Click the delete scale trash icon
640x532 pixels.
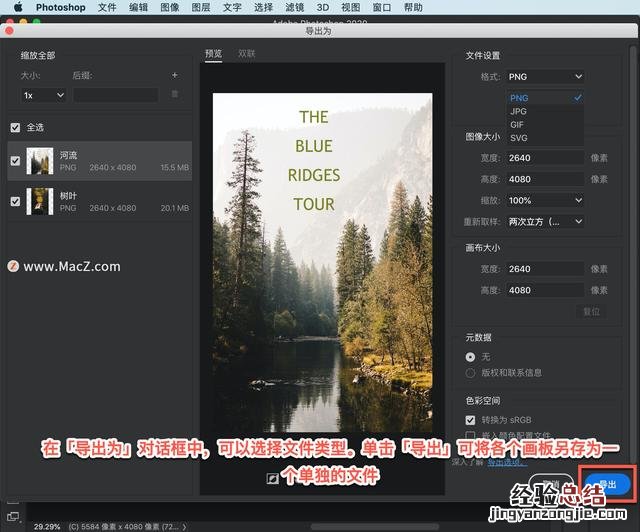pyautogui.click(x=174, y=94)
